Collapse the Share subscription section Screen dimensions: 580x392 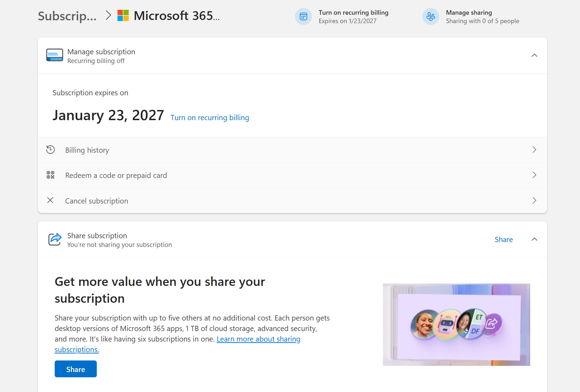pyautogui.click(x=534, y=239)
